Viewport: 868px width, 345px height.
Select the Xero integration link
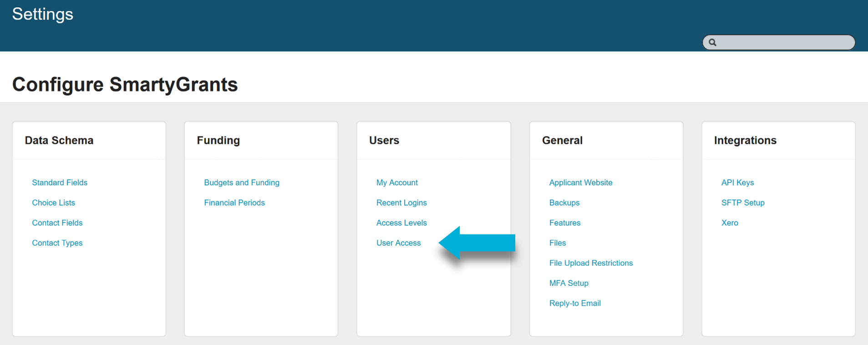(x=729, y=223)
